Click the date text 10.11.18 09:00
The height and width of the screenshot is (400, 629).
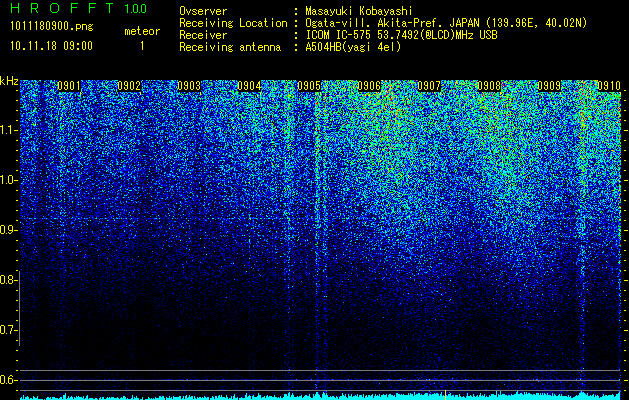[x=51, y=46]
